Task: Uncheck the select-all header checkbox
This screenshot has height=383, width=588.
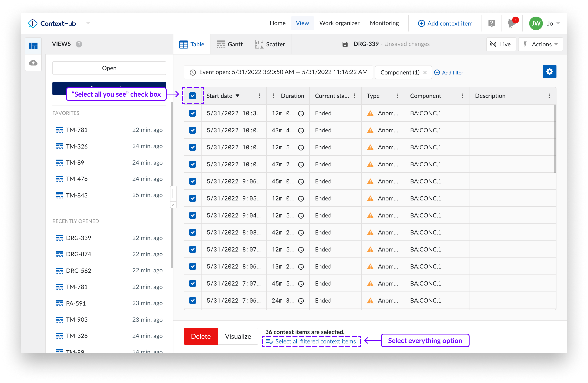Action: point(193,96)
